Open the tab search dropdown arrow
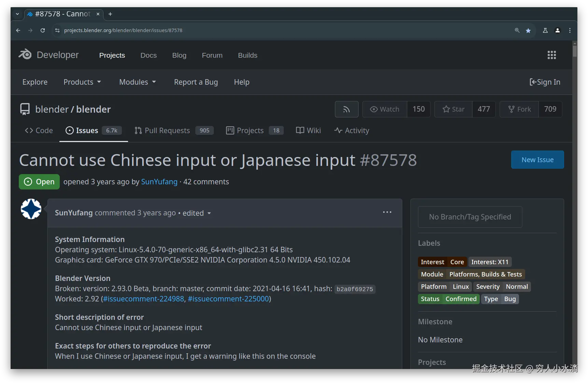This screenshot has height=383, width=588. click(17, 14)
